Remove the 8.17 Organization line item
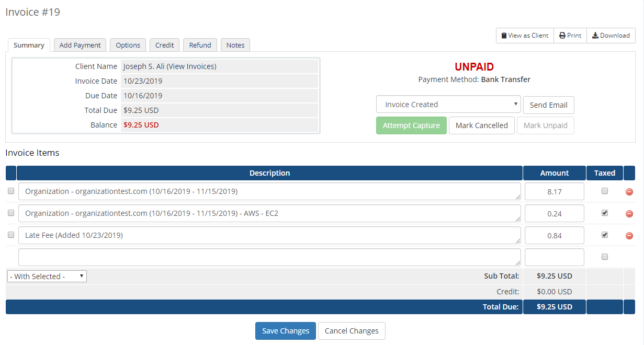Image resolution: width=644 pixels, height=345 pixels. pyautogui.click(x=629, y=192)
